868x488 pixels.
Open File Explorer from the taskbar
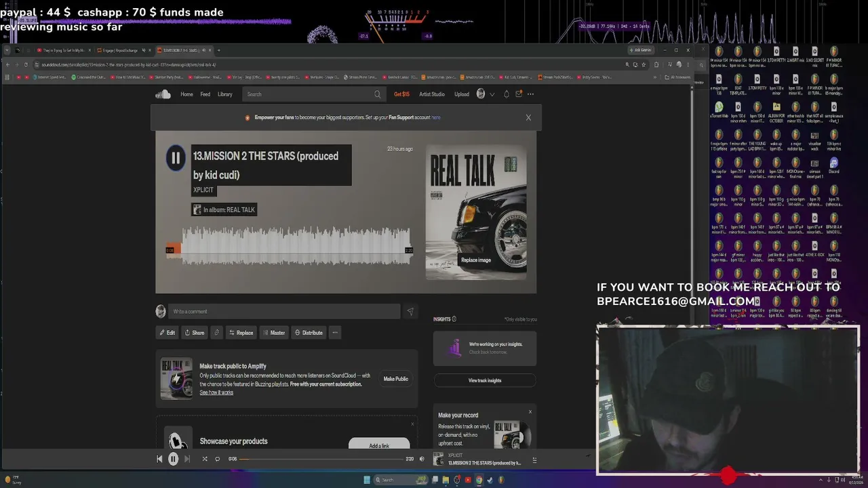tap(446, 480)
